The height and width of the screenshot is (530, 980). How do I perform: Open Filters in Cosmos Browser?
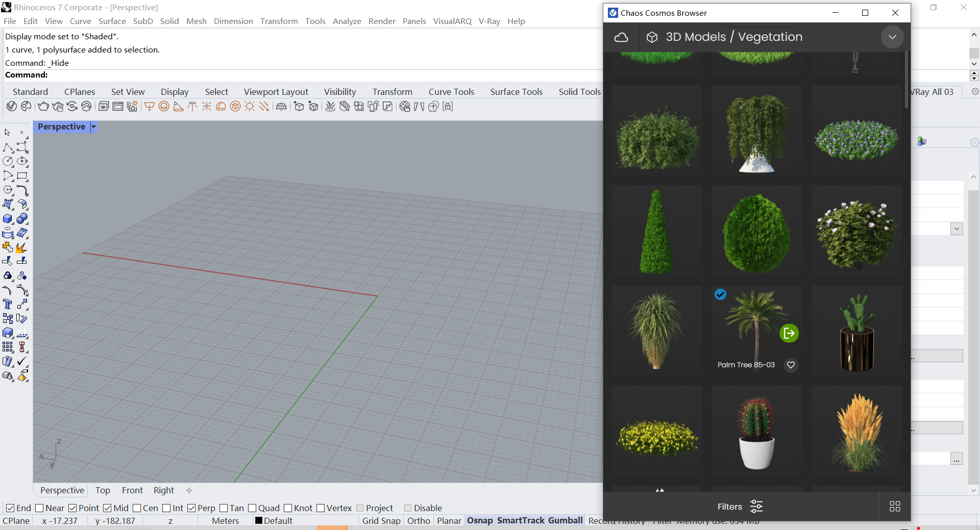click(740, 507)
